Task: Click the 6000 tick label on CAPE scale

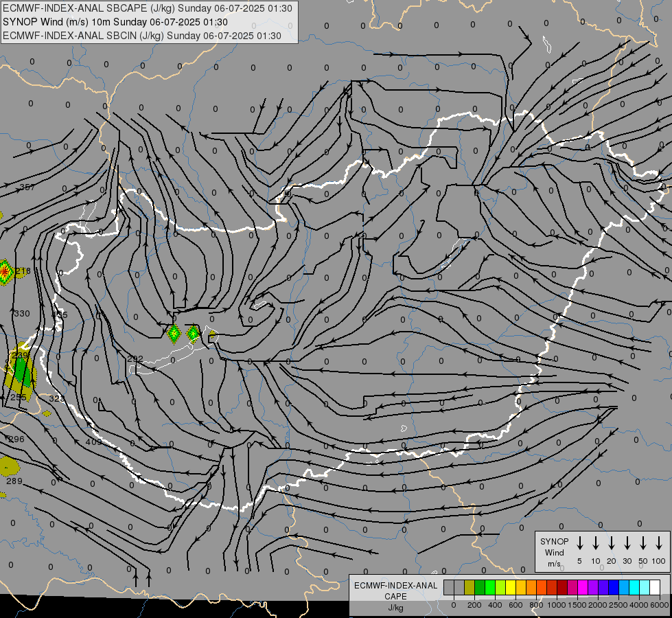Action: [x=660, y=605]
